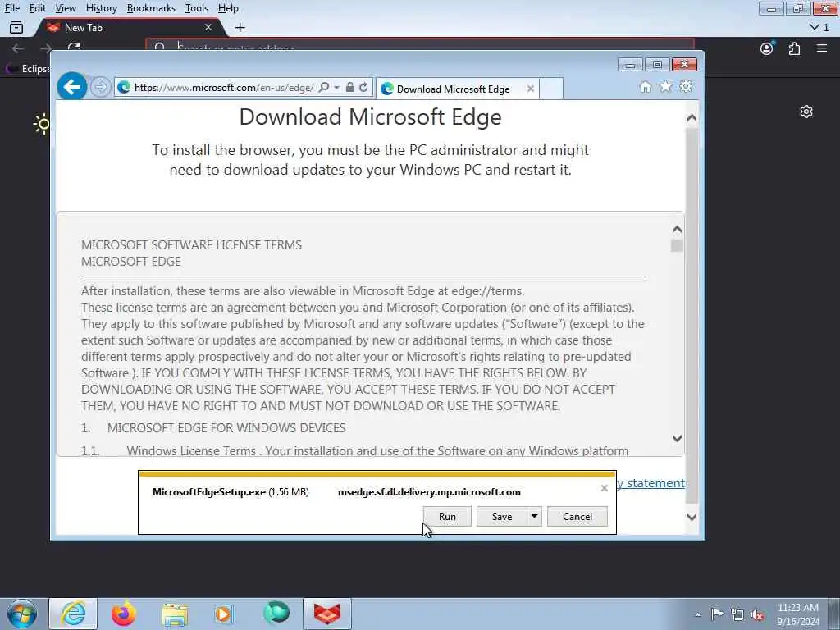Image resolution: width=840 pixels, height=630 pixels.
Task: Click the taskbar clock showing 11:23 AM
Action: pyautogui.click(x=798, y=614)
